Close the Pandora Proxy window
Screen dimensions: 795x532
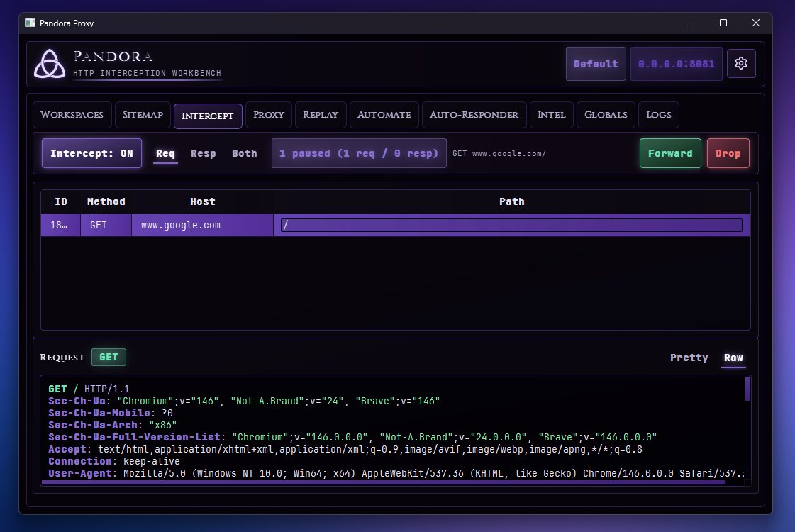click(x=756, y=23)
